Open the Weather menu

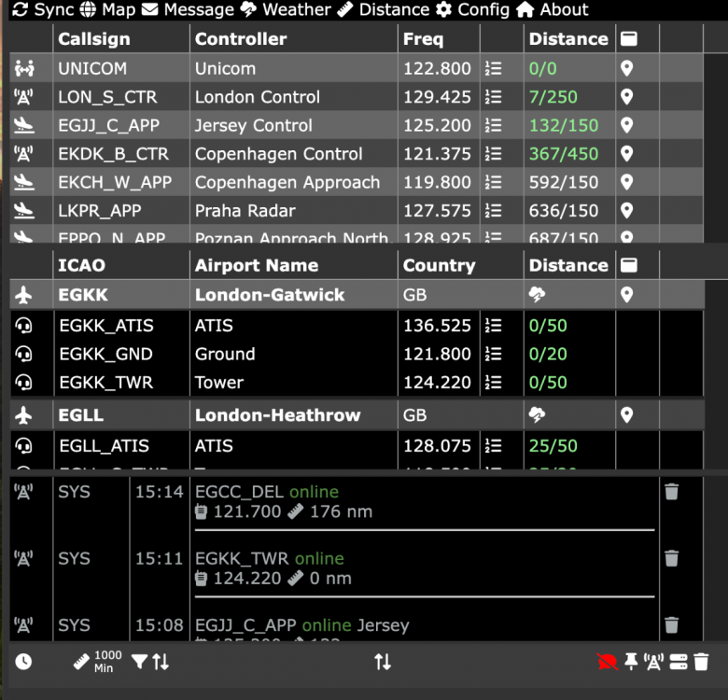point(286,10)
